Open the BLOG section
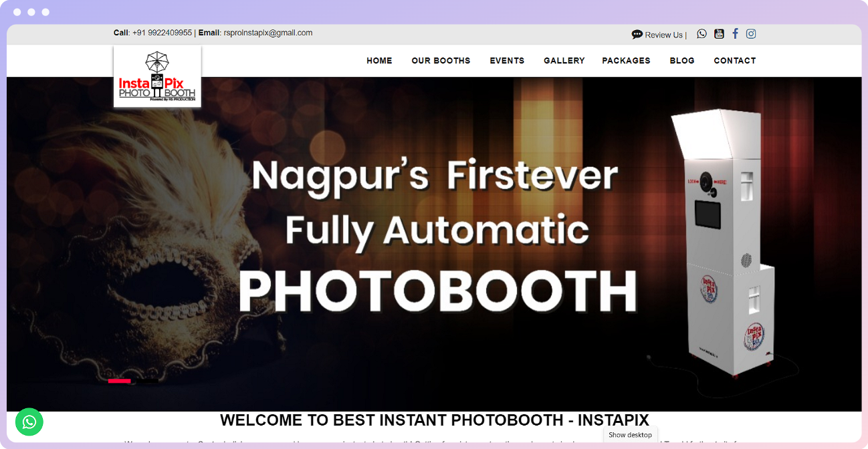The height and width of the screenshot is (449, 868). point(682,61)
